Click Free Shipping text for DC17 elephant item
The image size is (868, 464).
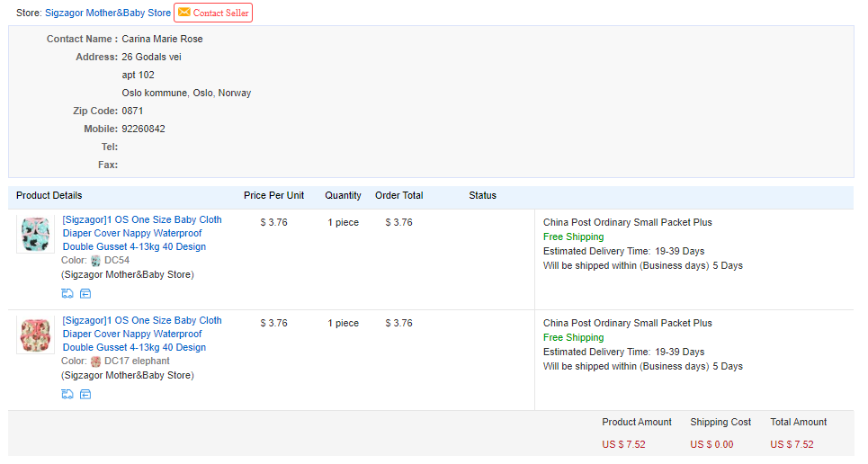(574, 338)
